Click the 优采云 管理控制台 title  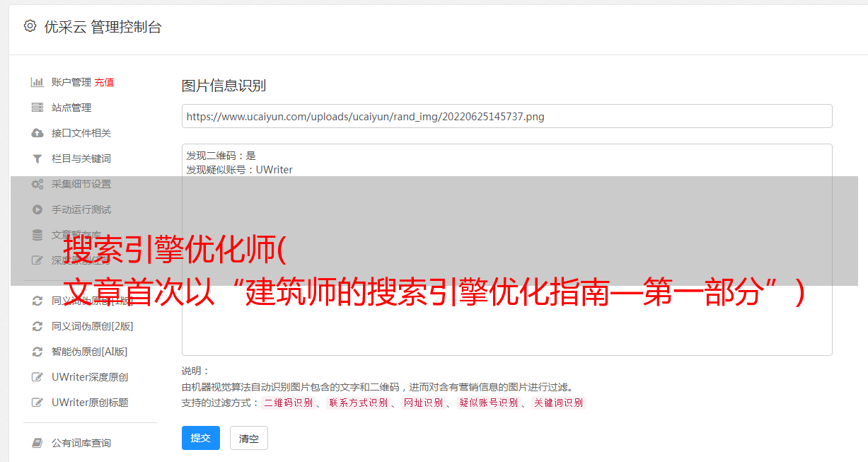pos(103,27)
